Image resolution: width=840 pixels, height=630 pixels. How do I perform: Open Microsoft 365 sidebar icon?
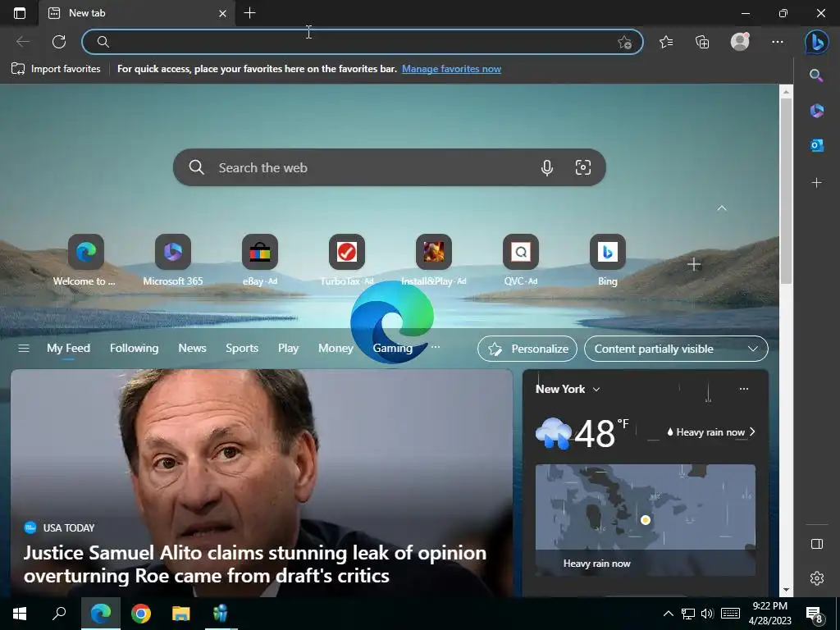coord(816,111)
